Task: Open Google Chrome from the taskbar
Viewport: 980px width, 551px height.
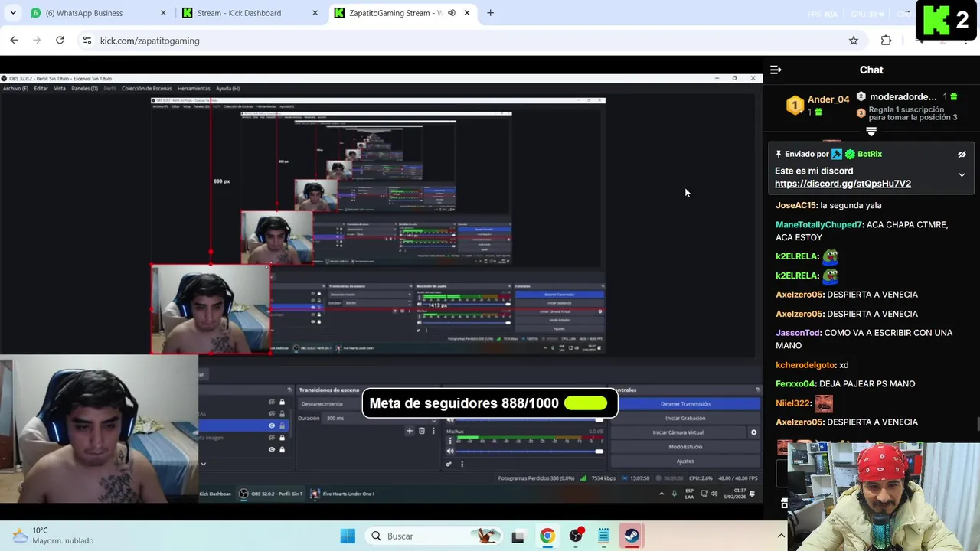Action: (x=547, y=536)
